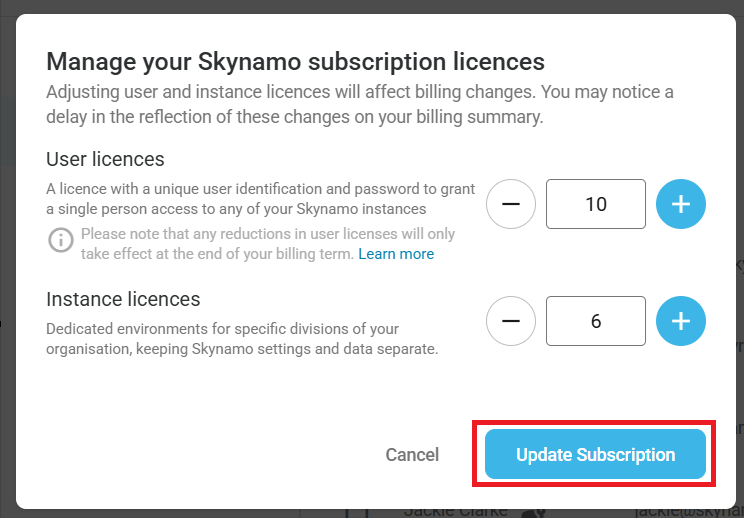Click the dimmed backdrop above the dialog
The height and width of the screenshot is (518, 744).
pos(372,6)
